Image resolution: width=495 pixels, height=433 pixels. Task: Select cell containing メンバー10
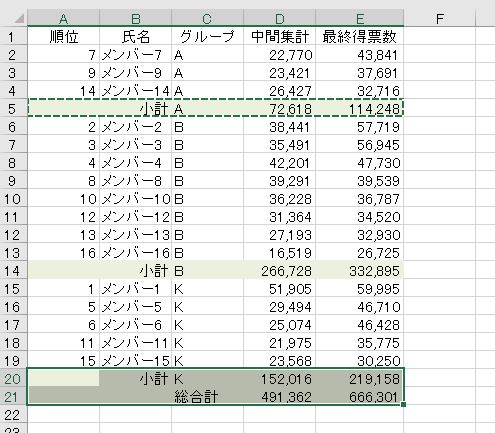pos(135,199)
